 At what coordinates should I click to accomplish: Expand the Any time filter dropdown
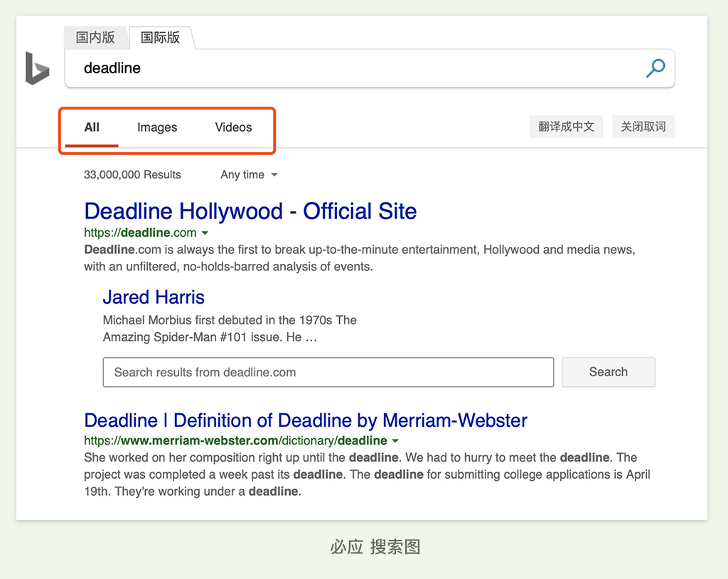pos(249,175)
